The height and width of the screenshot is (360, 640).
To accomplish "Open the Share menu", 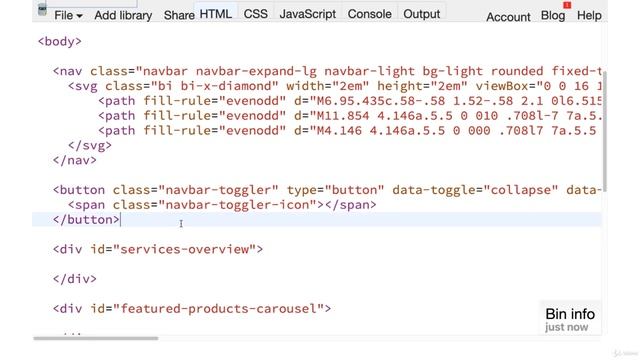I will coord(179,16).
